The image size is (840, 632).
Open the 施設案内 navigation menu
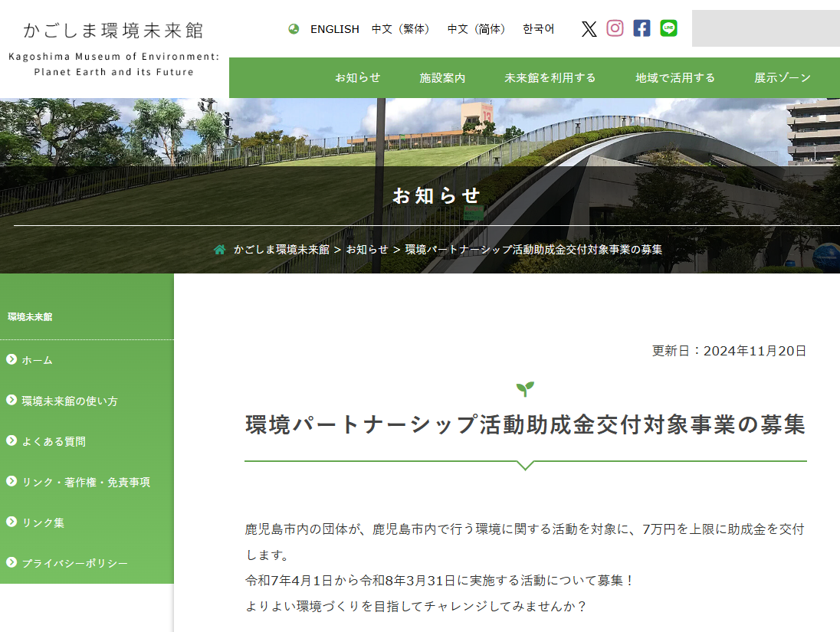[x=444, y=77]
